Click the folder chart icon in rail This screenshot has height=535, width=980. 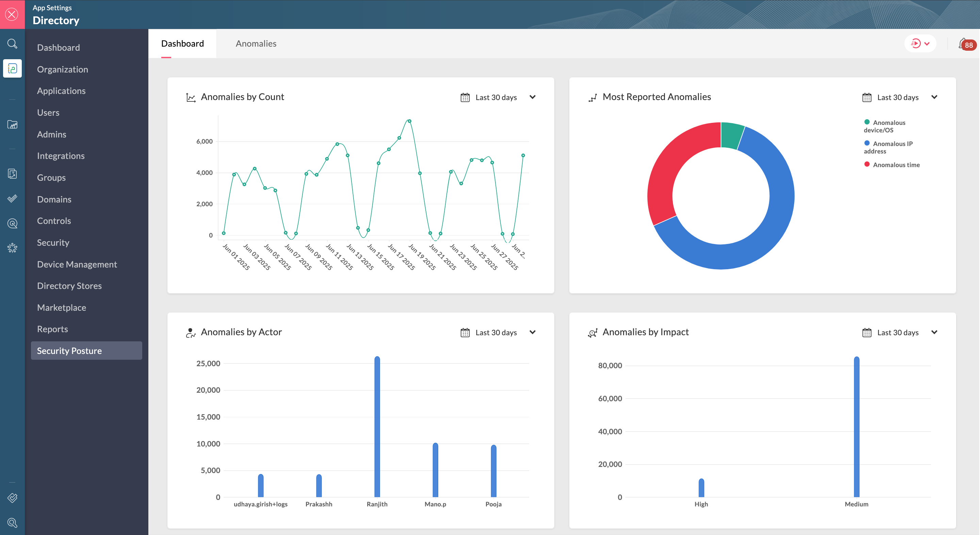point(12,125)
